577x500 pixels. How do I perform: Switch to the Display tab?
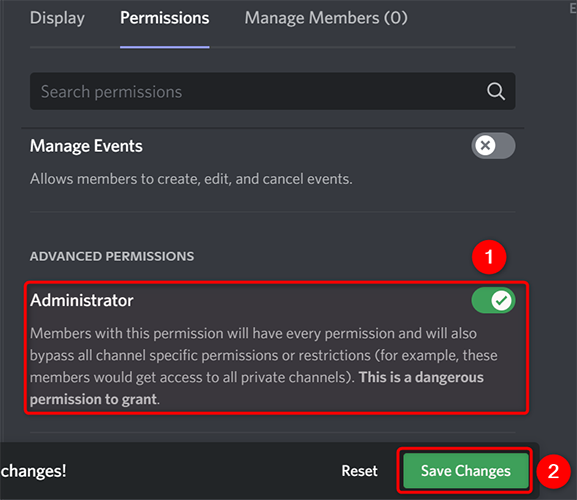click(57, 18)
